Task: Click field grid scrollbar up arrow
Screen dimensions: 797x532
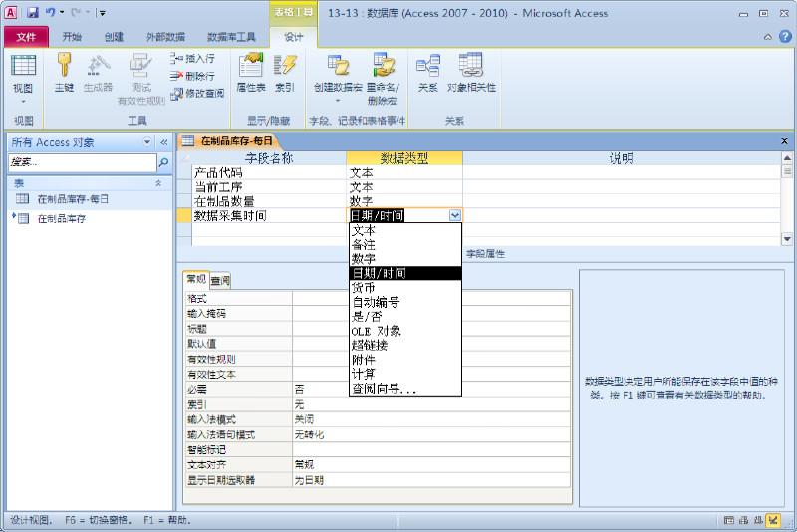Action: point(787,158)
